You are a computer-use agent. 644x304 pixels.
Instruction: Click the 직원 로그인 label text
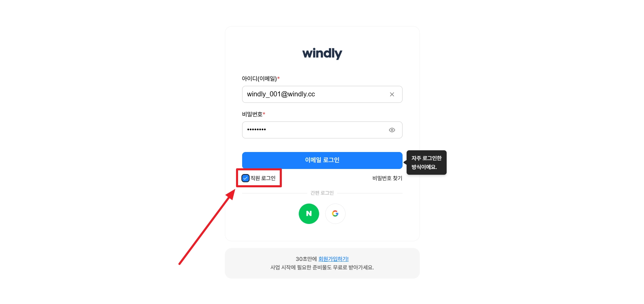[263, 178]
